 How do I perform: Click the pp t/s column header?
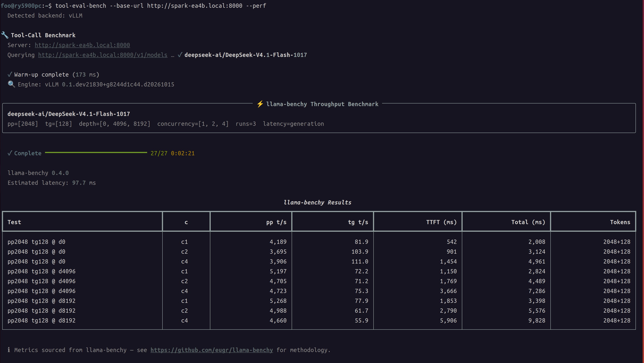[x=276, y=222]
